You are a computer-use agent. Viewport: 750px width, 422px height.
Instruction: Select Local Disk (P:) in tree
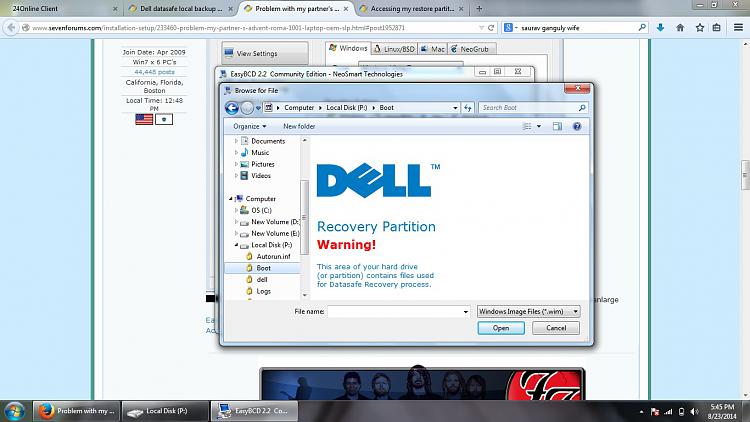271,244
